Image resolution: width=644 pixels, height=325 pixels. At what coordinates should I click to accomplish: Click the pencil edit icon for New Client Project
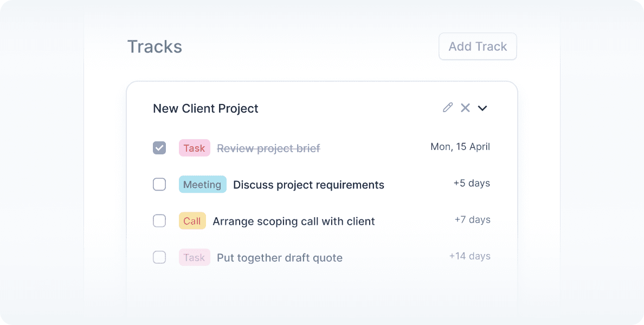point(447,108)
